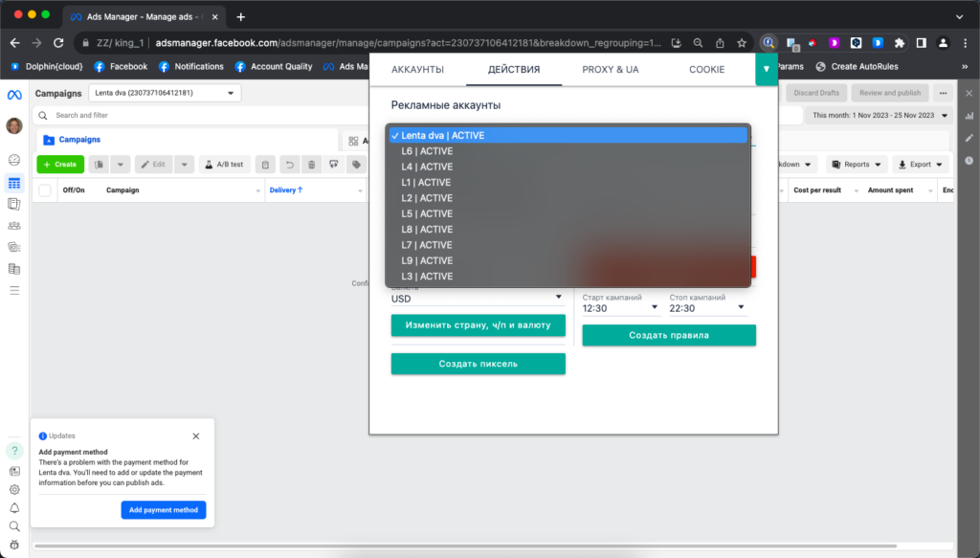Toggle the Chrome side panel icon
This screenshot has width=980, height=558.
[922, 43]
